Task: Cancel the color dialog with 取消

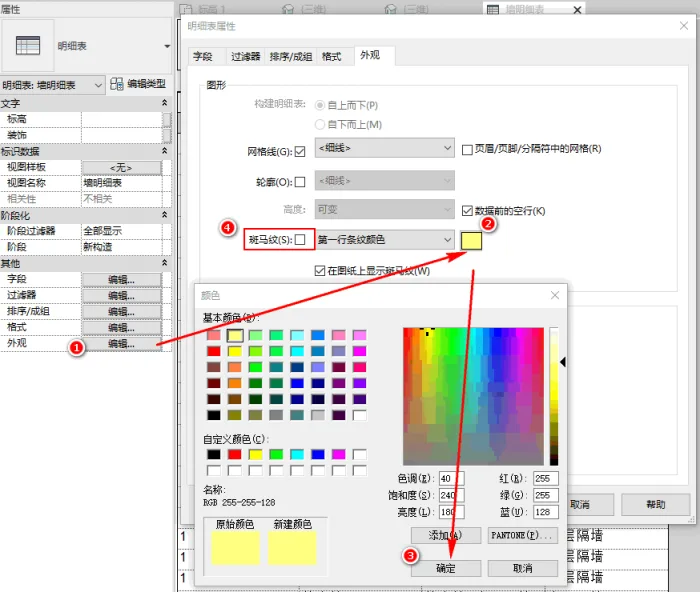Action: pos(523,568)
